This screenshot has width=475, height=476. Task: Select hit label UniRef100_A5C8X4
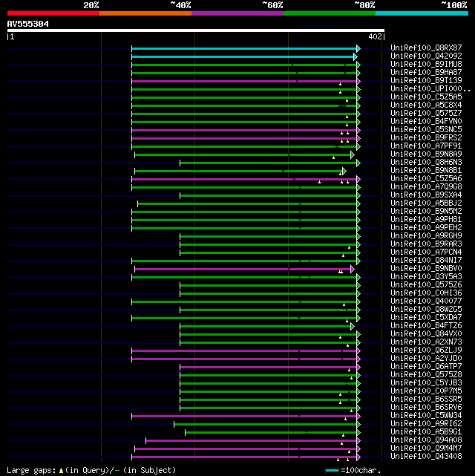(426, 105)
